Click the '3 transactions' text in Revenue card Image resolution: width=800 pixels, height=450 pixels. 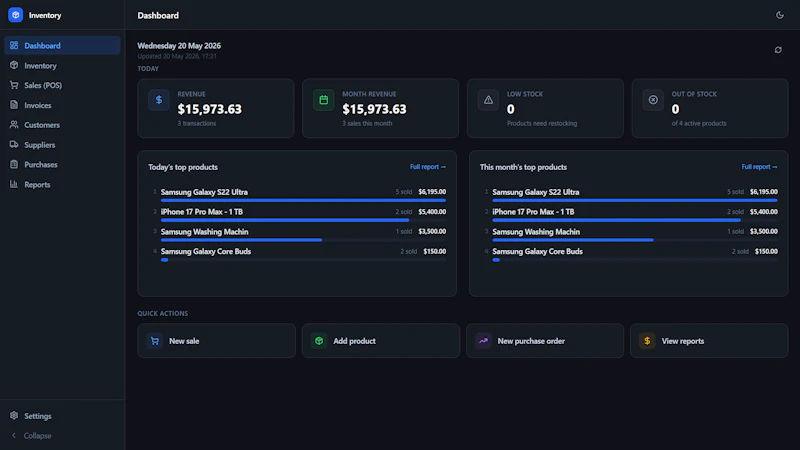[196, 123]
